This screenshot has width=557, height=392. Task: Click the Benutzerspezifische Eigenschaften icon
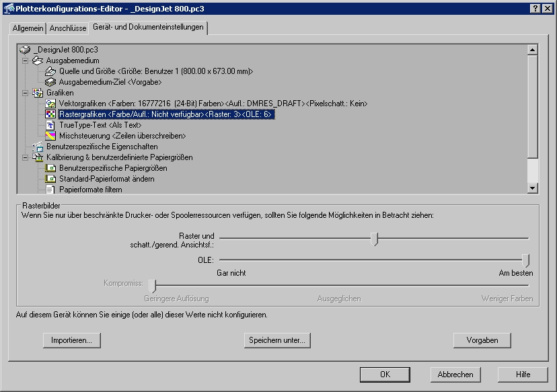[38, 147]
